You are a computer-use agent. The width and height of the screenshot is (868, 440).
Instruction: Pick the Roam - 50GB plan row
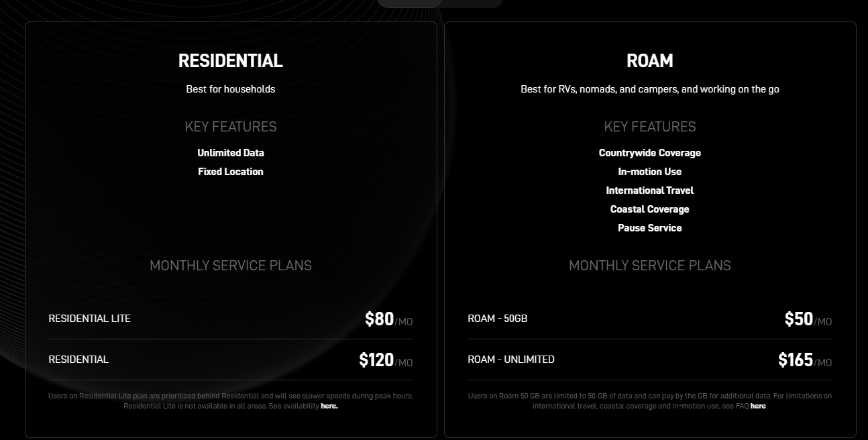click(x=650, y=319)
